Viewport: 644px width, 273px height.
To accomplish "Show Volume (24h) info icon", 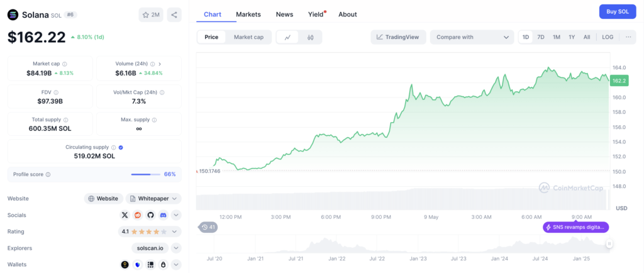I will coord(152,64).
